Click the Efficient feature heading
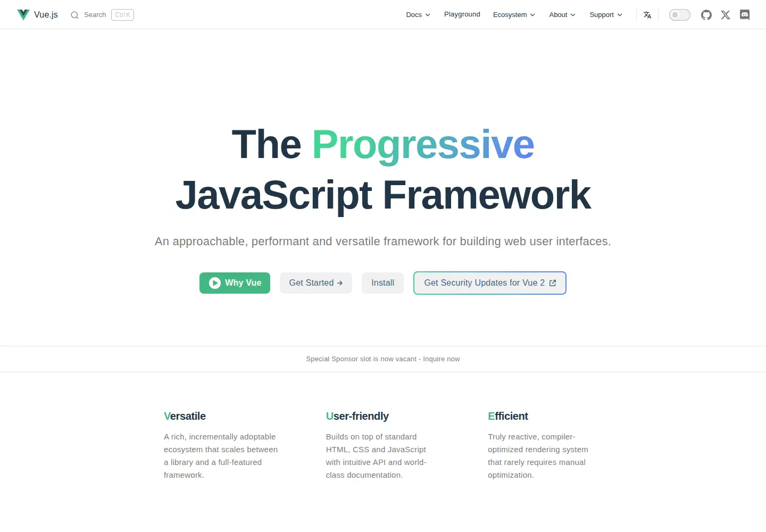The height and width of the screenshot is (532, 766). pos(508,416)
